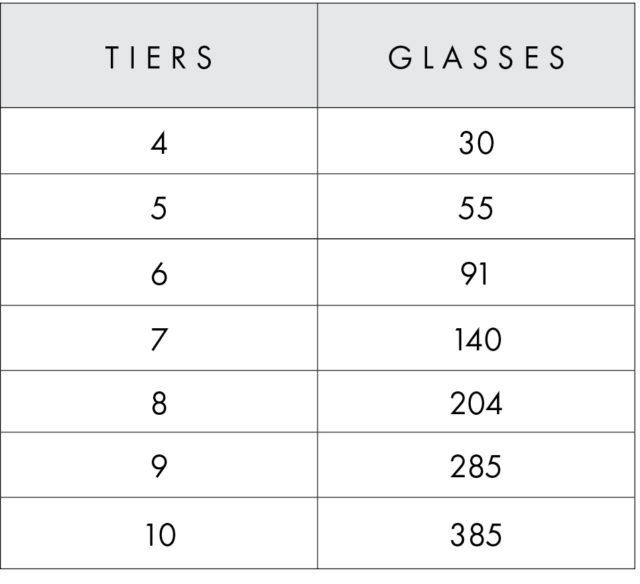Select the cell with 140 glasses
This screenshot has height=584, width=640.
pos(477,340)
